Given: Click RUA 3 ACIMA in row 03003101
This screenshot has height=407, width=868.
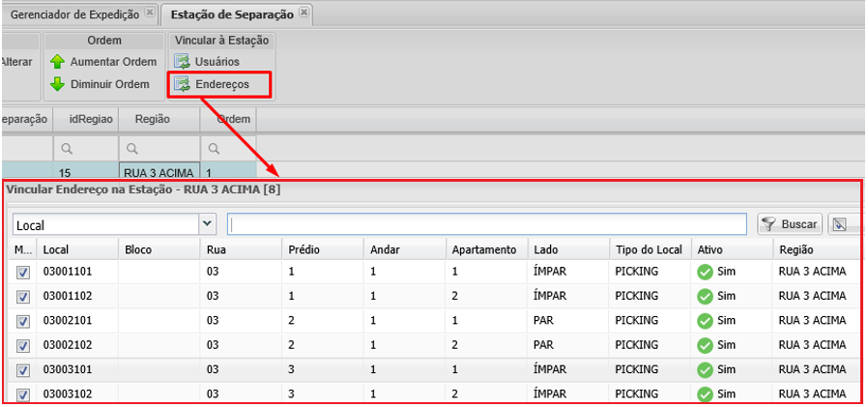Looking at the screenshot, I should [x=812, y=369].
